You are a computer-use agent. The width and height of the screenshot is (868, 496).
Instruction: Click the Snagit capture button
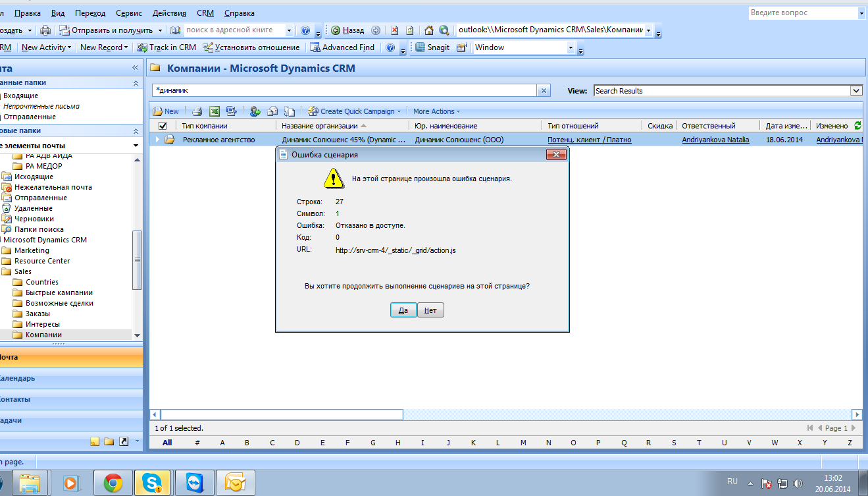point(433,47)
